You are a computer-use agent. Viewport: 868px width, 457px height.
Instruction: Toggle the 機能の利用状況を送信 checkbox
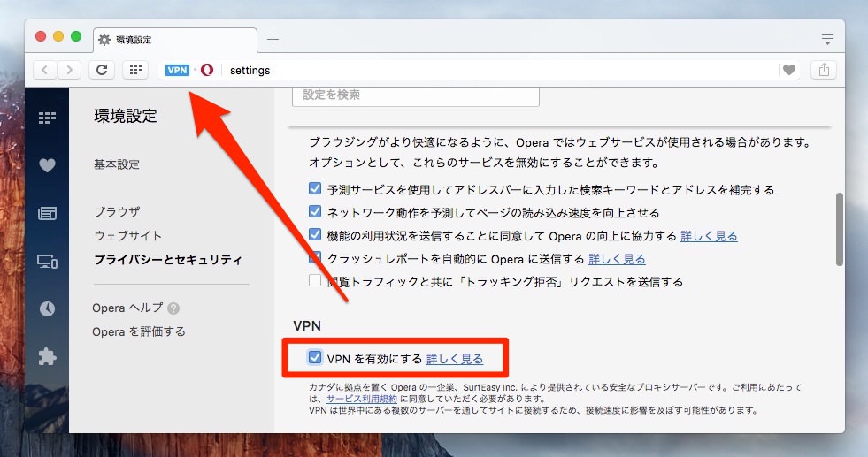(x=315, y=234)
